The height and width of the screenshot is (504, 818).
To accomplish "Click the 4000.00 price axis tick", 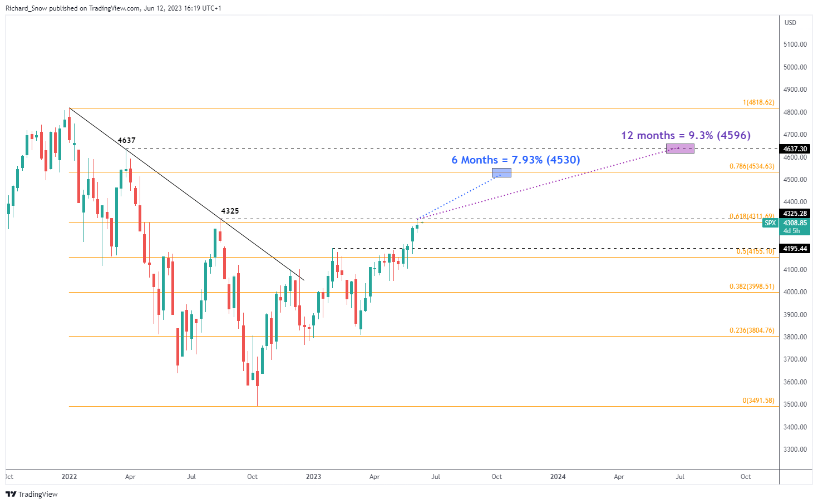I will click(x=795, y=292).
